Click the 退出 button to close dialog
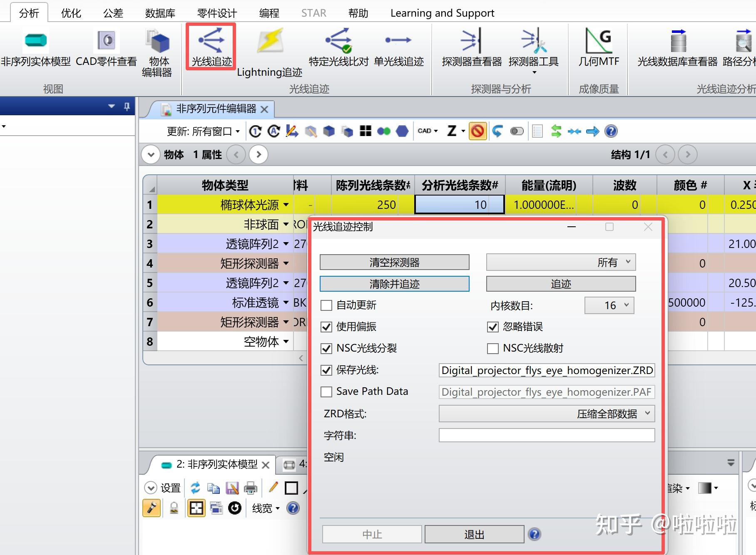The image size is (756, 555). [x=474, y=534]
